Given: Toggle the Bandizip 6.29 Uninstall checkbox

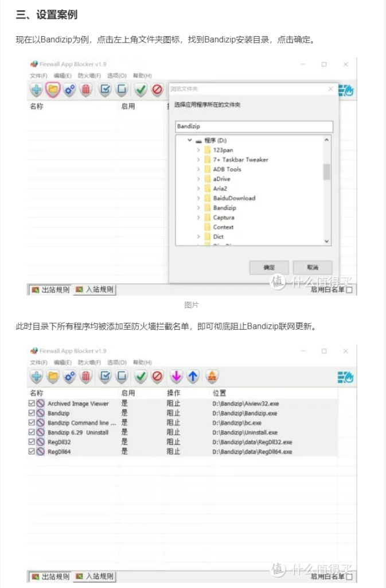Looking at the screenshot, I should 32,432.
